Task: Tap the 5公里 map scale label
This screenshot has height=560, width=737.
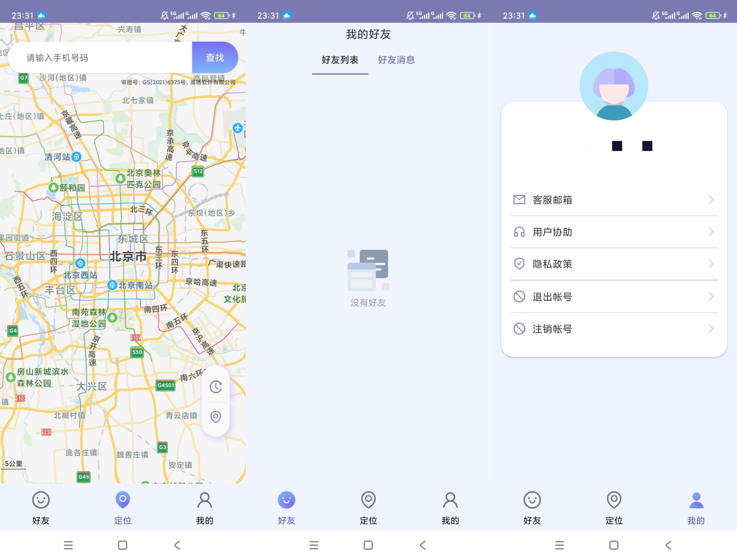Action: click(x=13, y=464)
